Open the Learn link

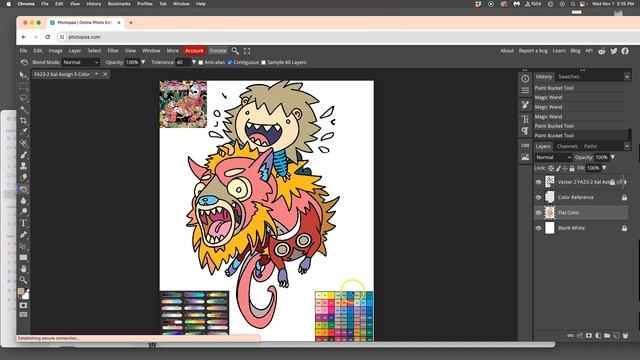559,51
